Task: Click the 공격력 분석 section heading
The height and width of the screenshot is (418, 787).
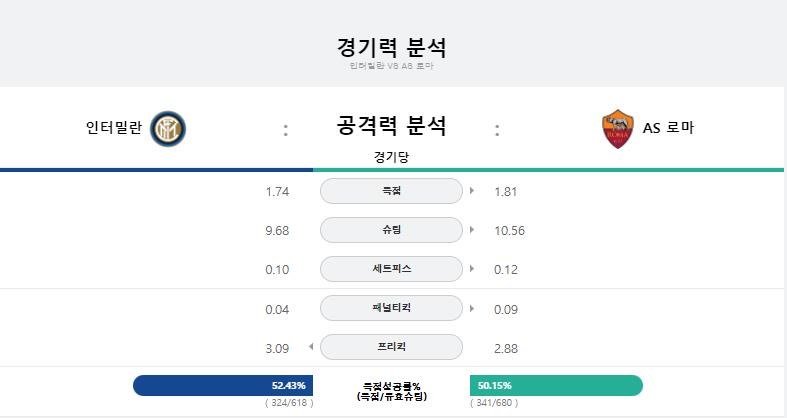Action: [391, 125]
